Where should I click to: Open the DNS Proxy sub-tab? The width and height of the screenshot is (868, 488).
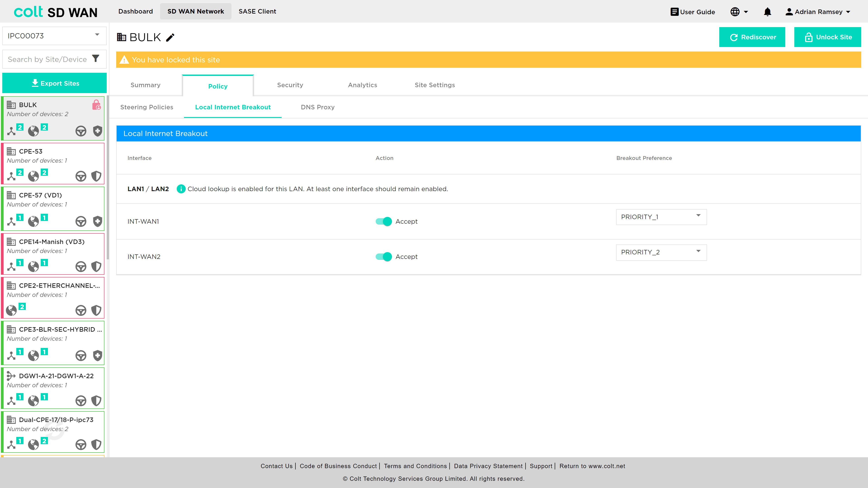[317, 107]
